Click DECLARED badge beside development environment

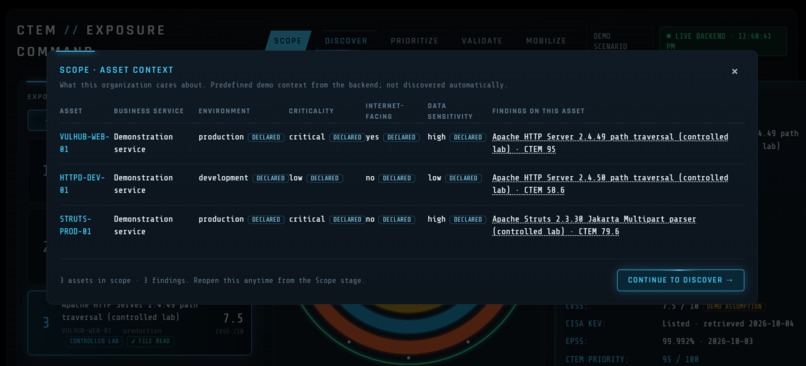coord(270,178)
